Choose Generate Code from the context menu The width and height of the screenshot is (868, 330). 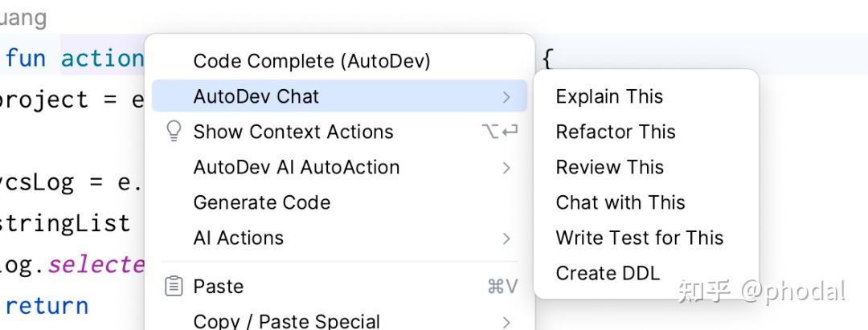coord(339,202)
